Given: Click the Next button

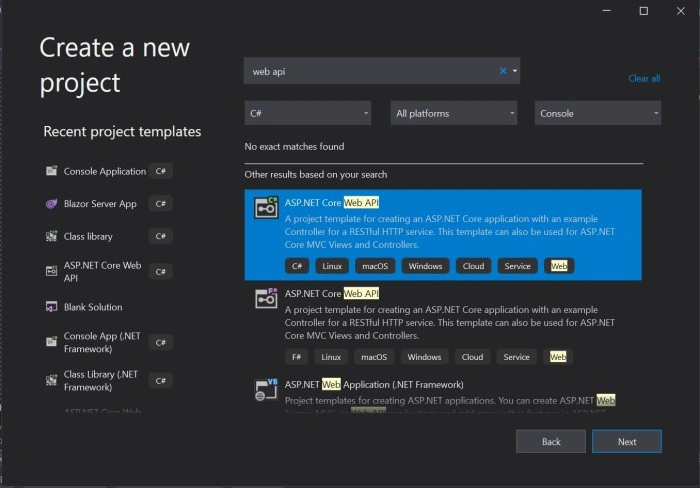Looking at the screenshot, I should [x=627, y=442].
